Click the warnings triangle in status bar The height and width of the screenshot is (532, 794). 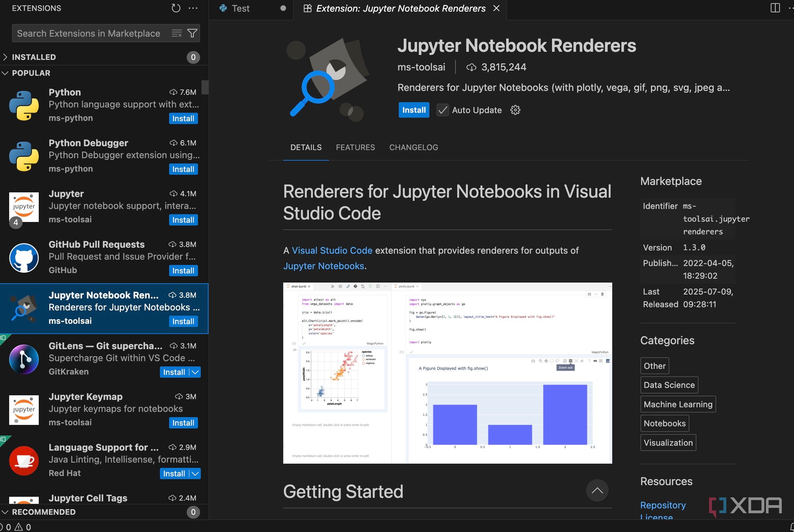19,527
